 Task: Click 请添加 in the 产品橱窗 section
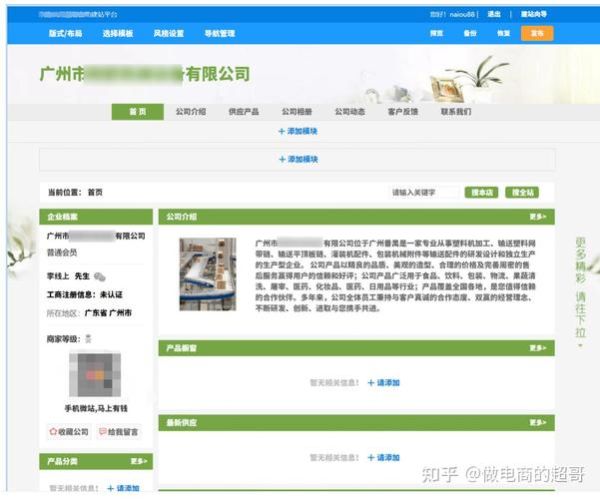coord(383,383)
